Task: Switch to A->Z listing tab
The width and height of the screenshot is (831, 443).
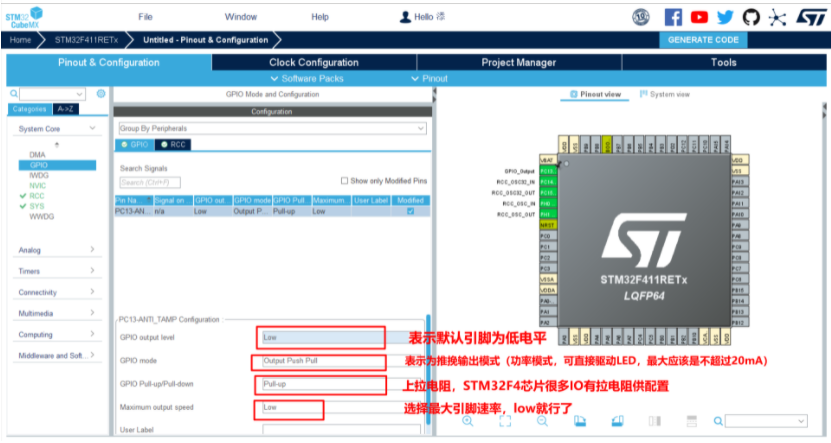Action: click(x=66, y=109)
